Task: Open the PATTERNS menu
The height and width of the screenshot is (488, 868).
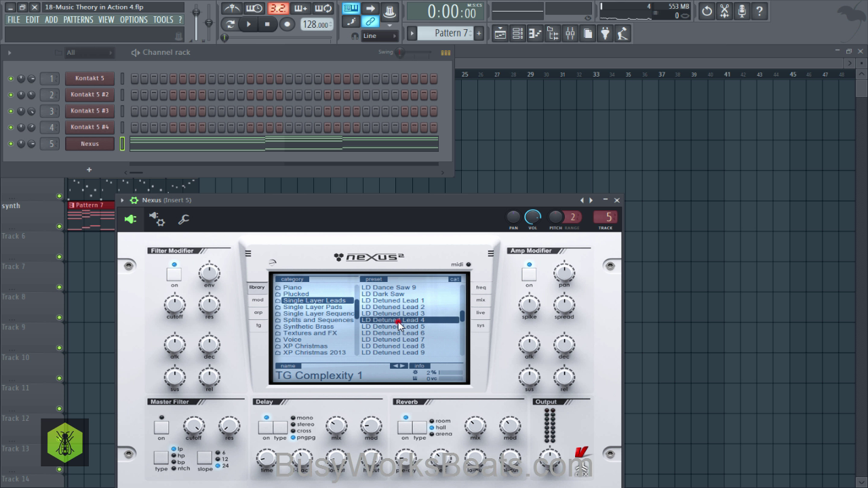Action: [78, 20]
